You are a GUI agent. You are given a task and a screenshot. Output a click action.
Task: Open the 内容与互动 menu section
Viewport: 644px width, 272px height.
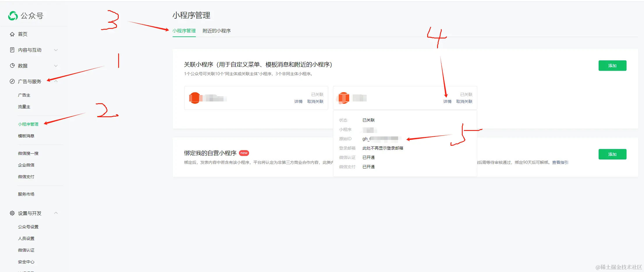point(30,50)
